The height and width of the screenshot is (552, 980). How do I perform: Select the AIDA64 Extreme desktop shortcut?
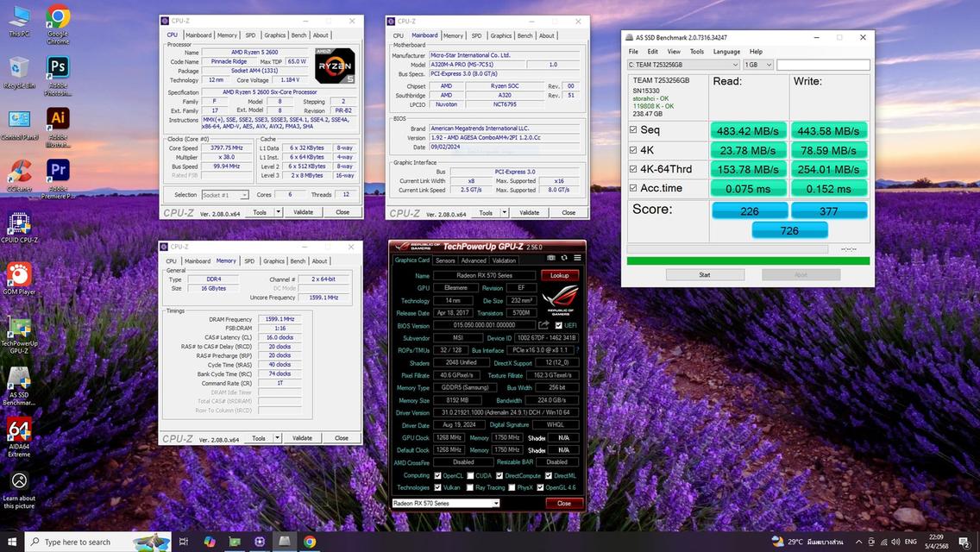click(x=19, y=437)
